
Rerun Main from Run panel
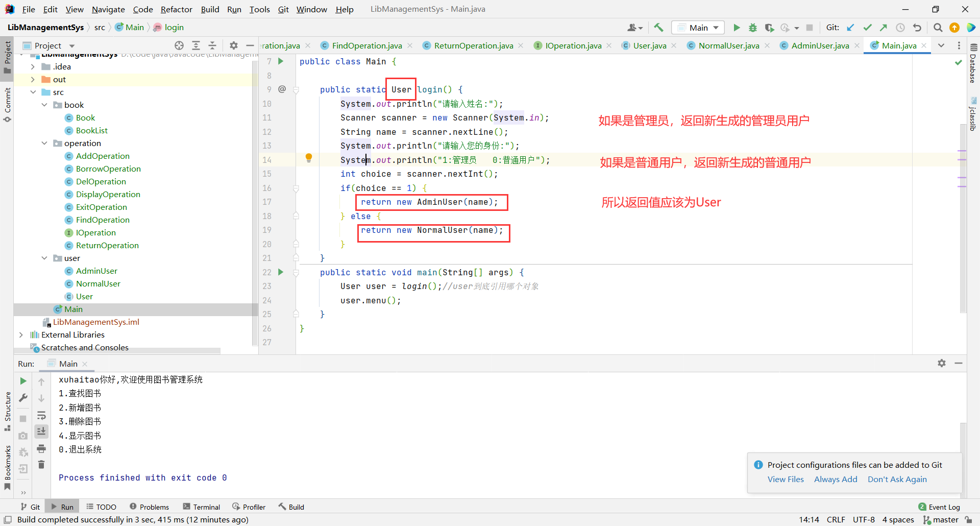pos(23,381)
